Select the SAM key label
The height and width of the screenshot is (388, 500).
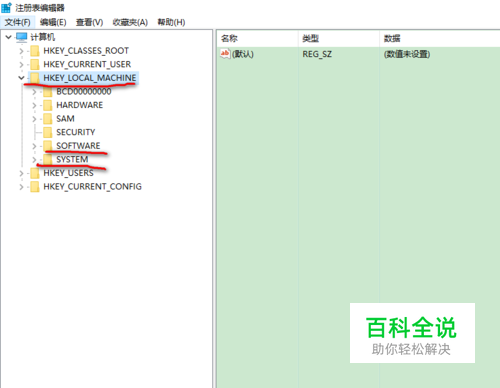tap(65, 119)
